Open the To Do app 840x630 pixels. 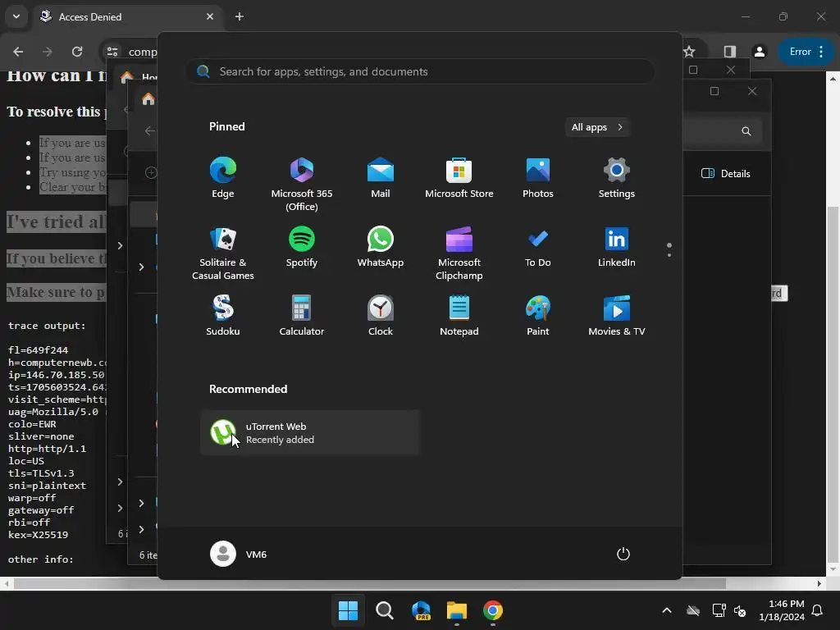coord(538,247)
